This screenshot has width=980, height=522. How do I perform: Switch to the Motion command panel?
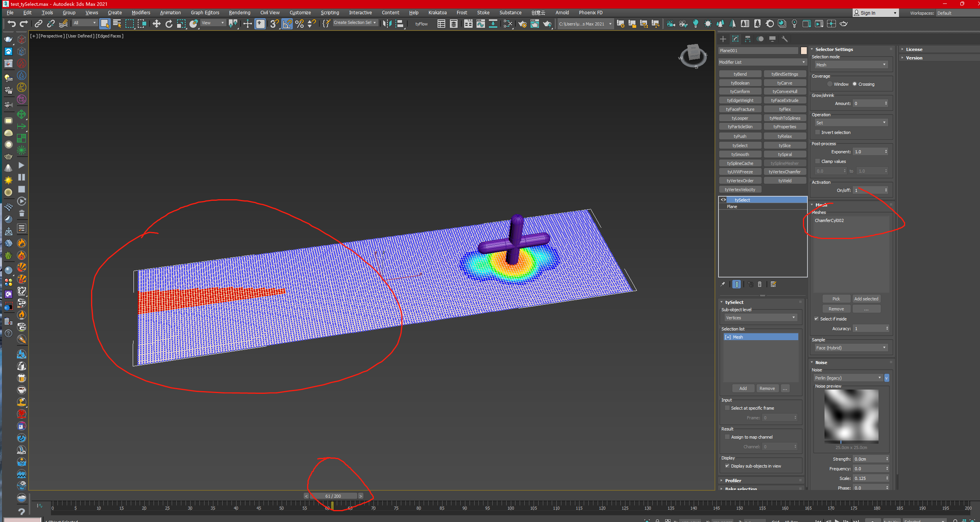click(760, 39)
